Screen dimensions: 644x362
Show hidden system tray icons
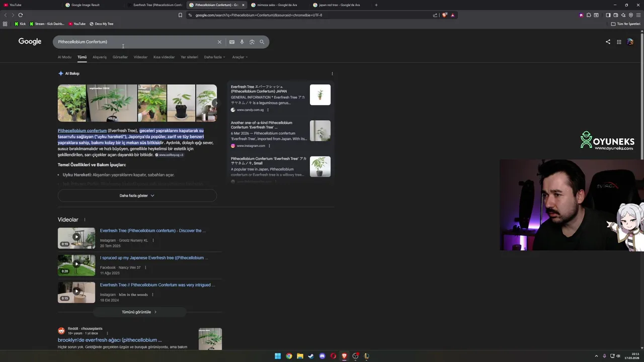coord(596,356)
